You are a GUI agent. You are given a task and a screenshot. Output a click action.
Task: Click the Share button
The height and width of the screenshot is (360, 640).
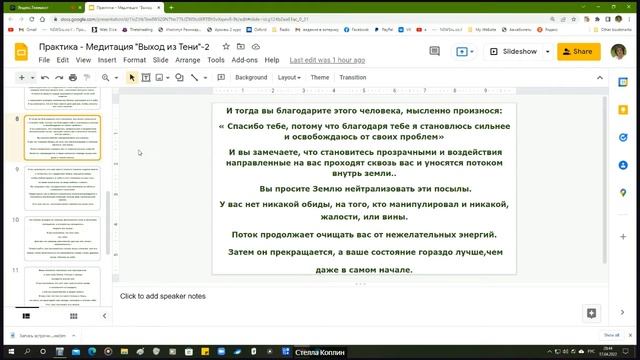[x=579, y=51]
